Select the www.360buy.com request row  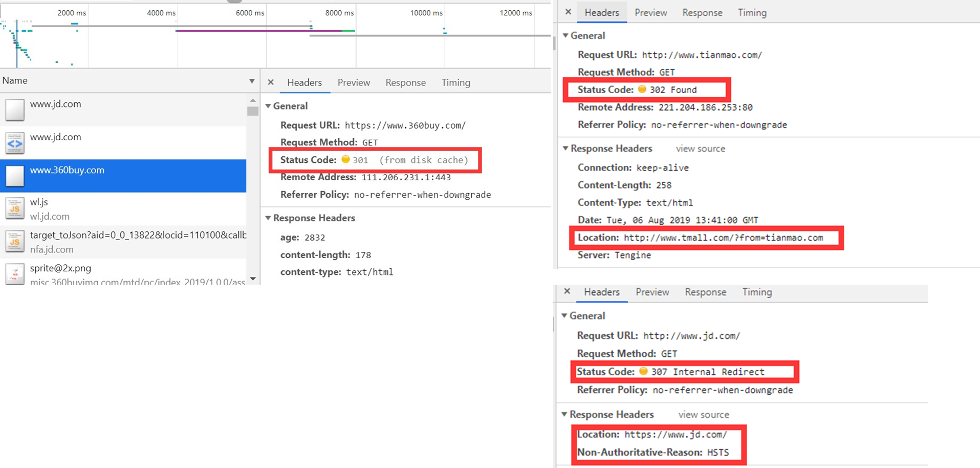(x=123, y=176)
